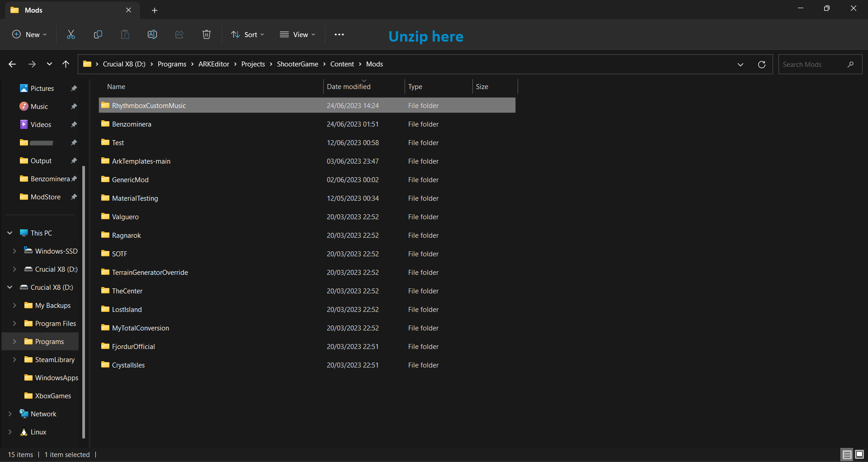Expand the SteamLibrary folder node
This screenshot has height=462, width=868.
[x=14, y=359]
